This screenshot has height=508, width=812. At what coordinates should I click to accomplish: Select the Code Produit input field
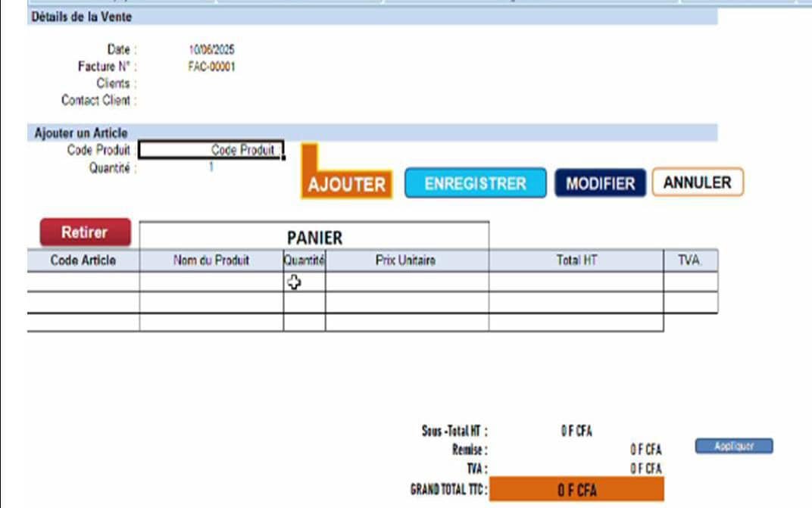point(211,151)
